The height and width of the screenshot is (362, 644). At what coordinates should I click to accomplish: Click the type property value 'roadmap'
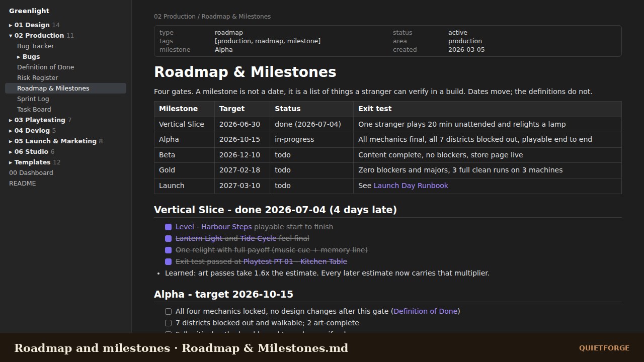point(229,33)
